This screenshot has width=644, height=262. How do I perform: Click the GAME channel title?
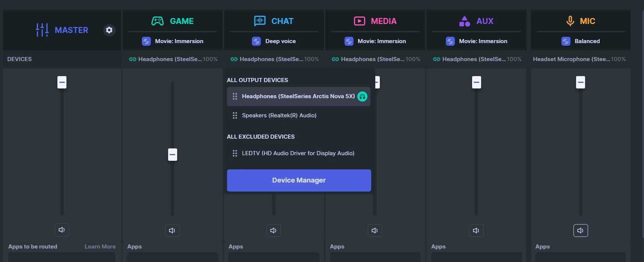[182, 21]
